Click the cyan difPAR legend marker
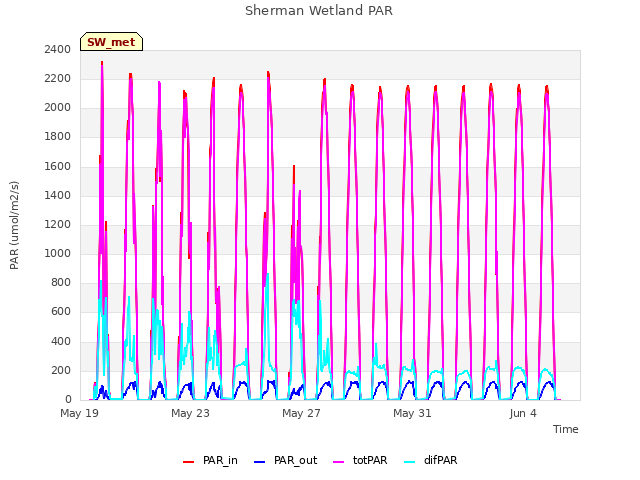 coord(409,462)
